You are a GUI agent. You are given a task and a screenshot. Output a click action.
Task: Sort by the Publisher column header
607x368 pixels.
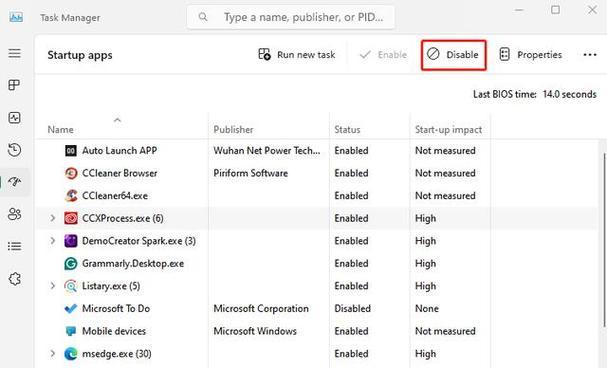[233, 129]
